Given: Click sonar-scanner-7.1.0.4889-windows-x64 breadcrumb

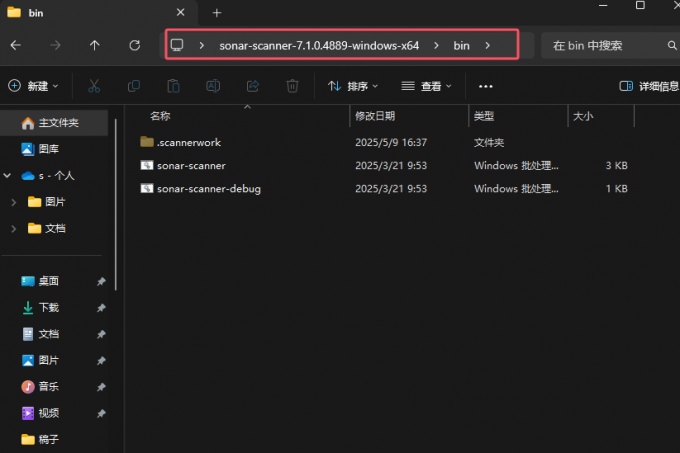Looking at the screenshot, I should point(319,46).
